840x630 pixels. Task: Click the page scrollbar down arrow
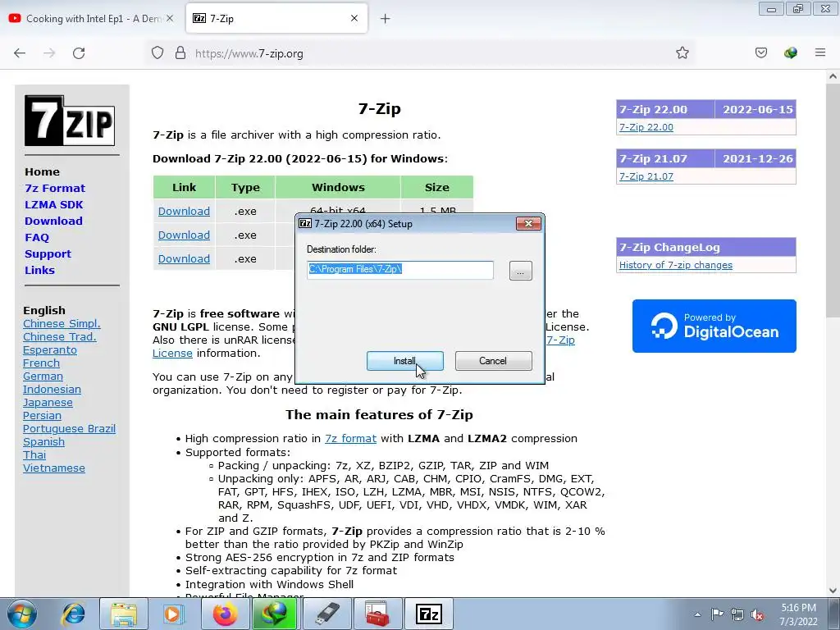pyautogui.click(x=833, y=591)
